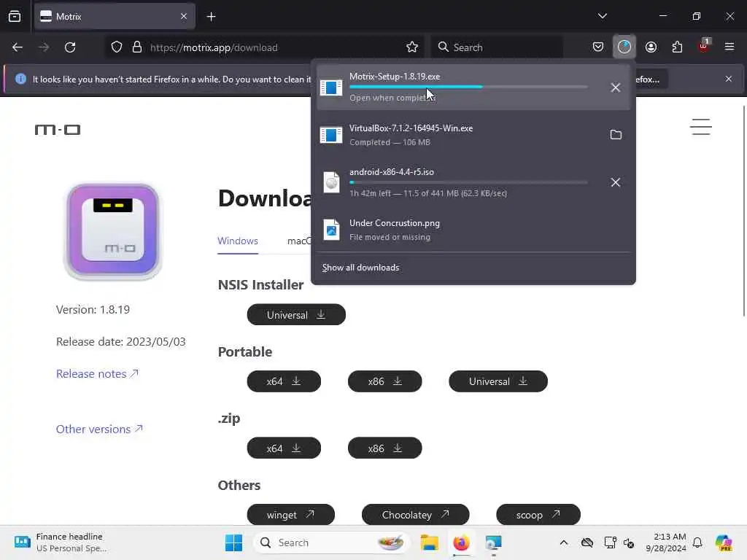Viewport: 747px width, 560px height.
Task: Open the Copilot icon in taskbar
Action: tap(724, 542)
